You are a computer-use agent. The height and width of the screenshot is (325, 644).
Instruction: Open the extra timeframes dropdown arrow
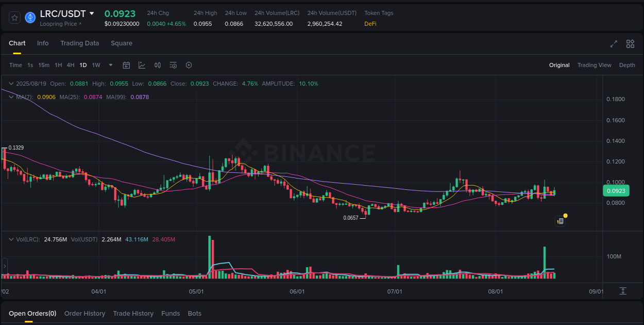[x=110, y=65]
